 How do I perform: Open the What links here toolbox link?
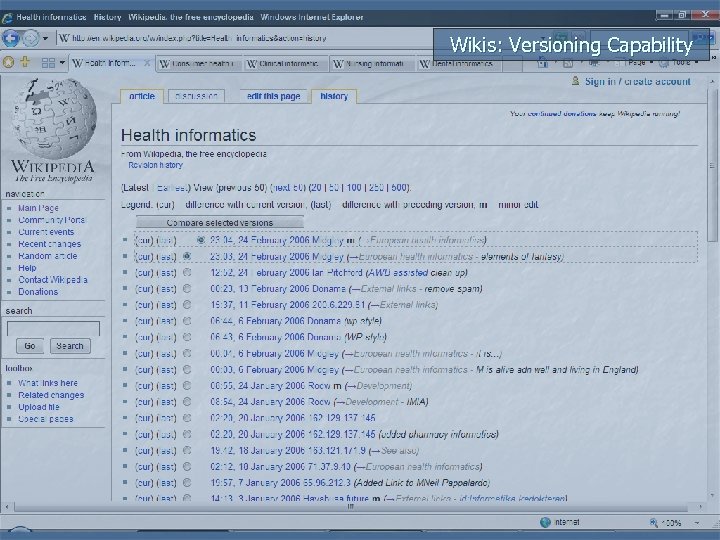[48, 383]
